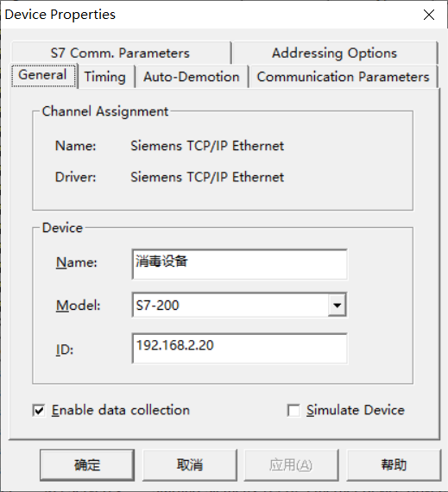This screenshot has height=492, width=448.
Task: Close the Device Properties dialog
Action: point(428,15)
